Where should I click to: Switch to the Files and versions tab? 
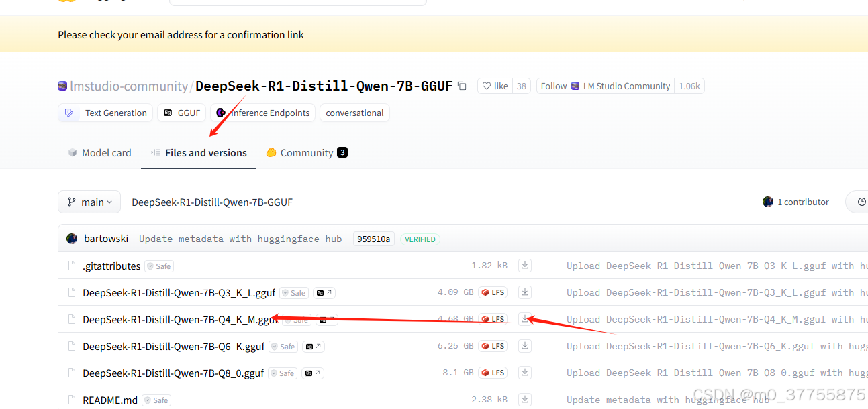[x=199, y=153]
